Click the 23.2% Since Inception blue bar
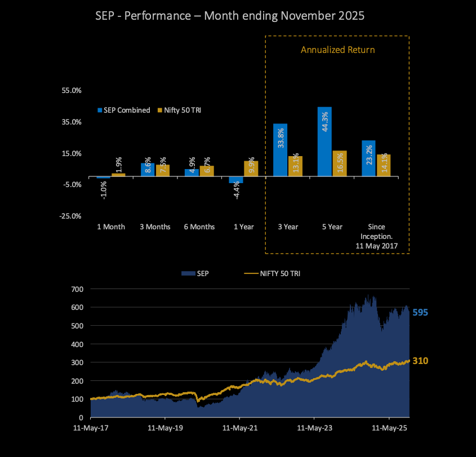476x457 pixels. click(x=368, y=158)
